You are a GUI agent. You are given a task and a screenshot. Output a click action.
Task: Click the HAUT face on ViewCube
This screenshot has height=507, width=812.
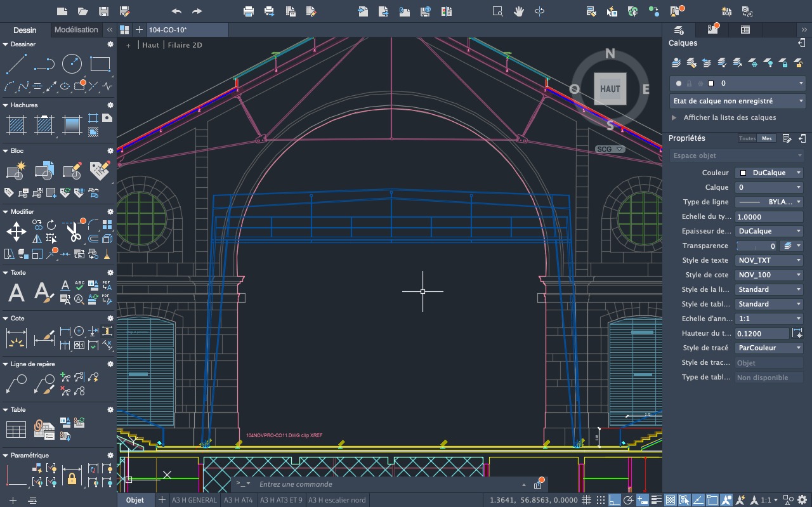click(610, 88)
